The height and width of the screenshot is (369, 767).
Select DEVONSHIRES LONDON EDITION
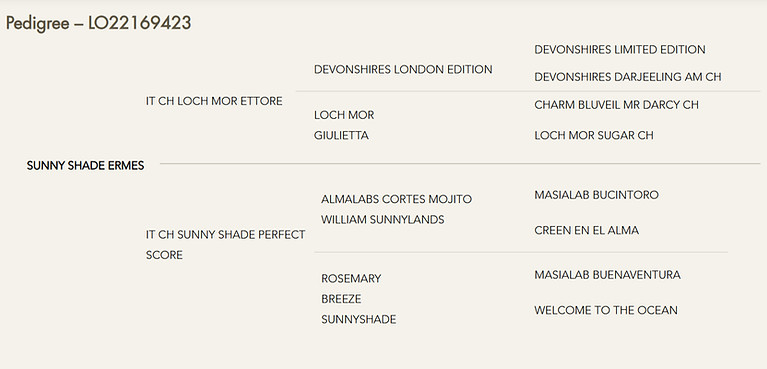[403, 69]
